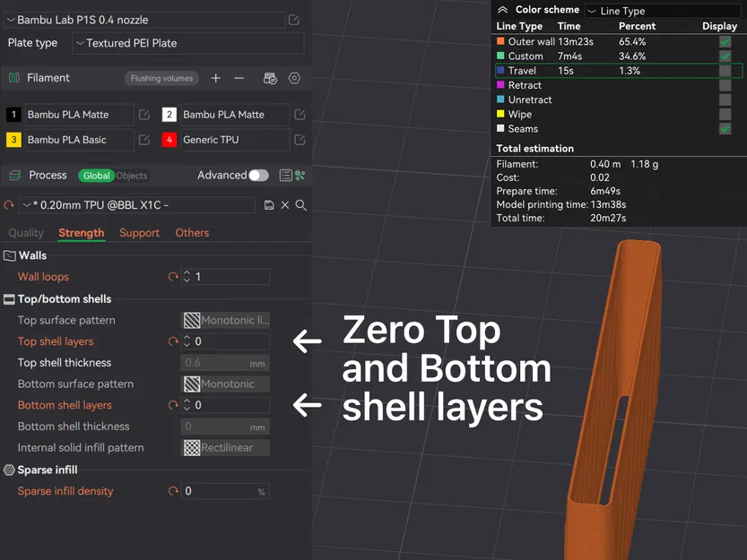Viewport: 747px width, 560px height.
Task: Enable Unretract display checkbox
Action: (725, 100)
